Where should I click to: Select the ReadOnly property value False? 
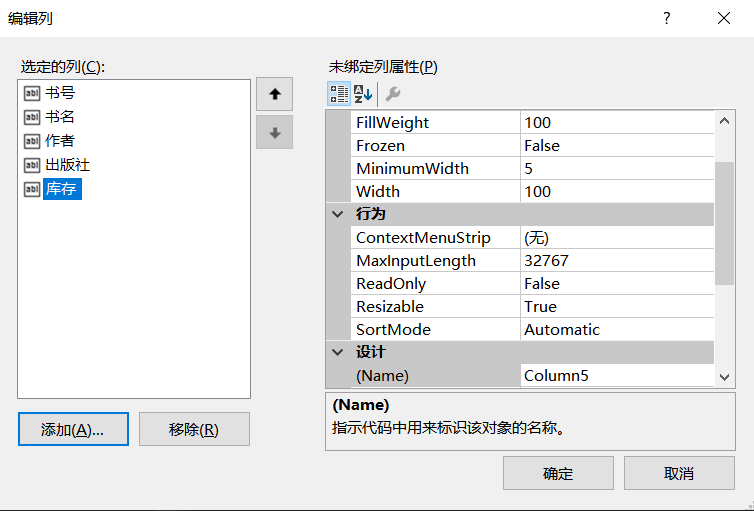click(617, 284)
